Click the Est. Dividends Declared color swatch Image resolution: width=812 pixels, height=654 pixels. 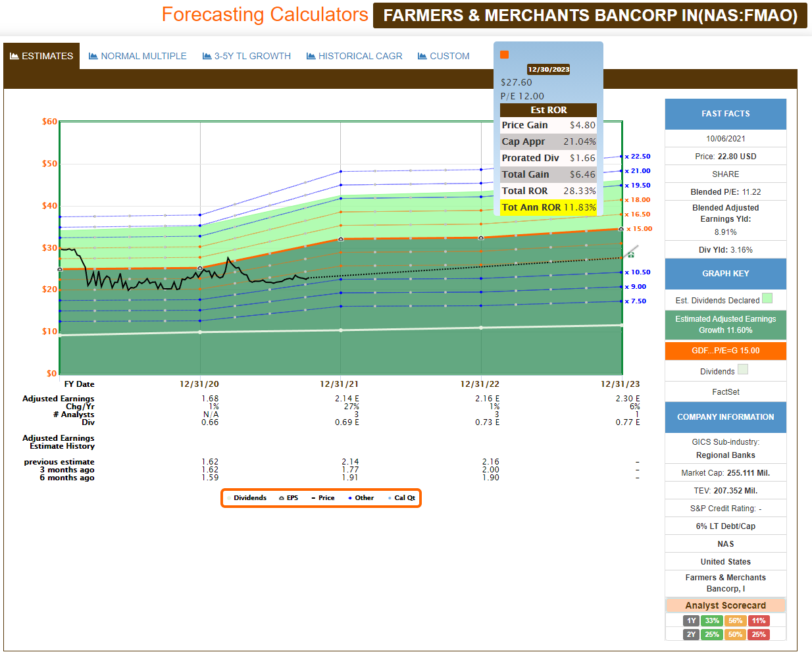[767, 299]
